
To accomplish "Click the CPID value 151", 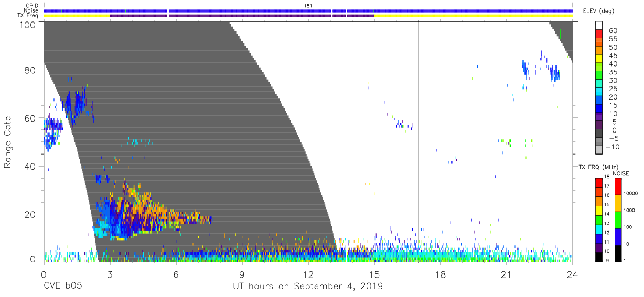I will click(x=308, y=6).
